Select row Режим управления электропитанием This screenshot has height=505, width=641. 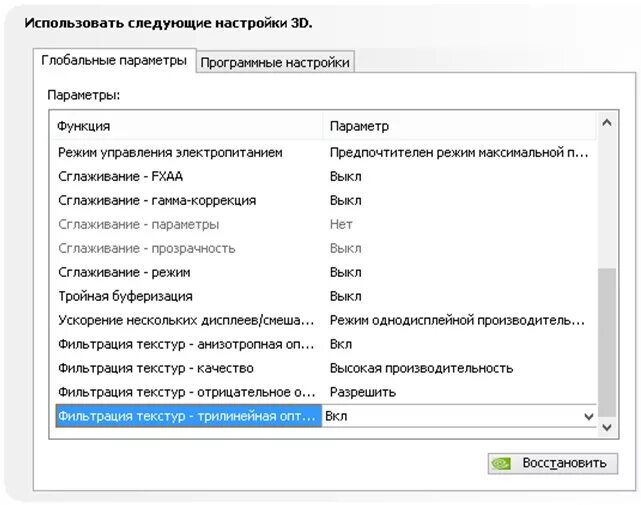click(326, 153)
